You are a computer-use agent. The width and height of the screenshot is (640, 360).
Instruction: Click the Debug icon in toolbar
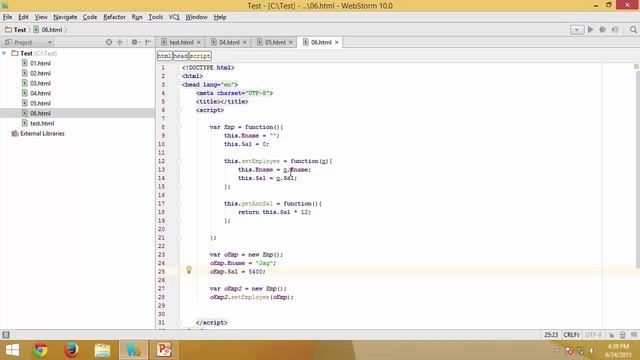(602, 30)
